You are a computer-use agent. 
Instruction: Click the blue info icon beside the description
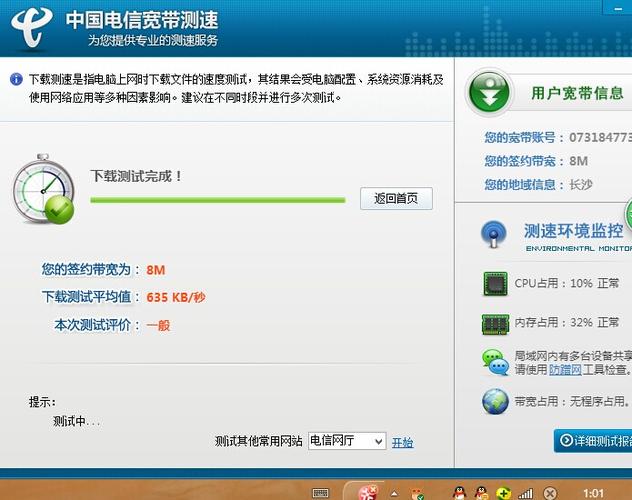tap(16, 79)
